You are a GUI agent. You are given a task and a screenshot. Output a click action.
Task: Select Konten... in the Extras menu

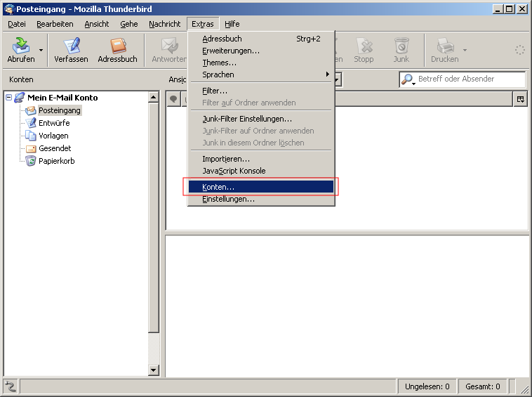pos(261,187)
